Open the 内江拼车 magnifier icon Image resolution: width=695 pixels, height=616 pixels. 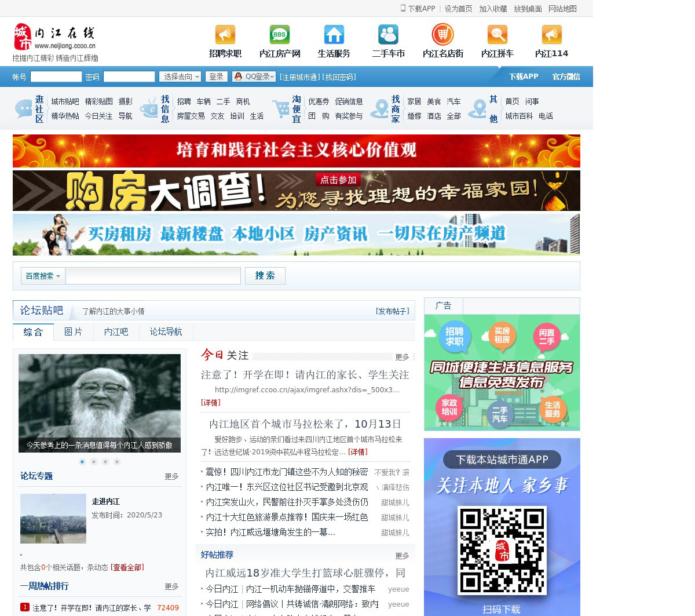coord(498,35)
